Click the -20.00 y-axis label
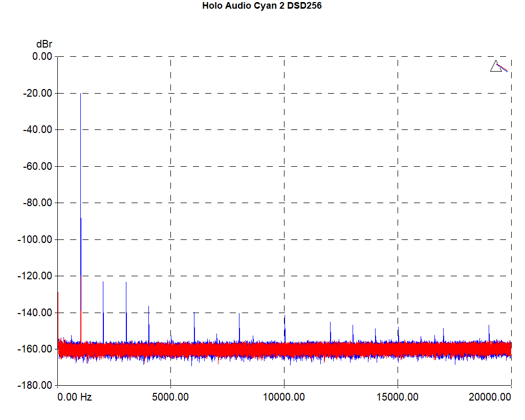Viewport: 525px width, 420px height. coord(37,93)
